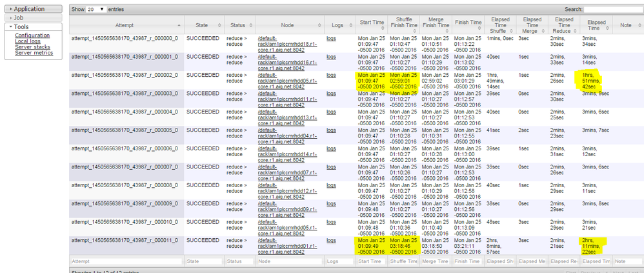
Task: Open logs for attempt r_000001_0
Action: pyautogui.click(x=331, y=57)
